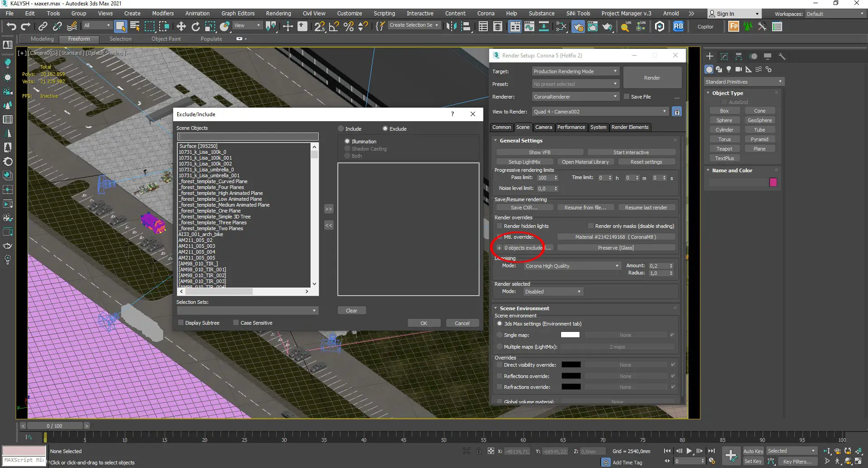The image size is (868, 468).
Task: Open the Denoising Mode dropdown
Action: (572, 266)
